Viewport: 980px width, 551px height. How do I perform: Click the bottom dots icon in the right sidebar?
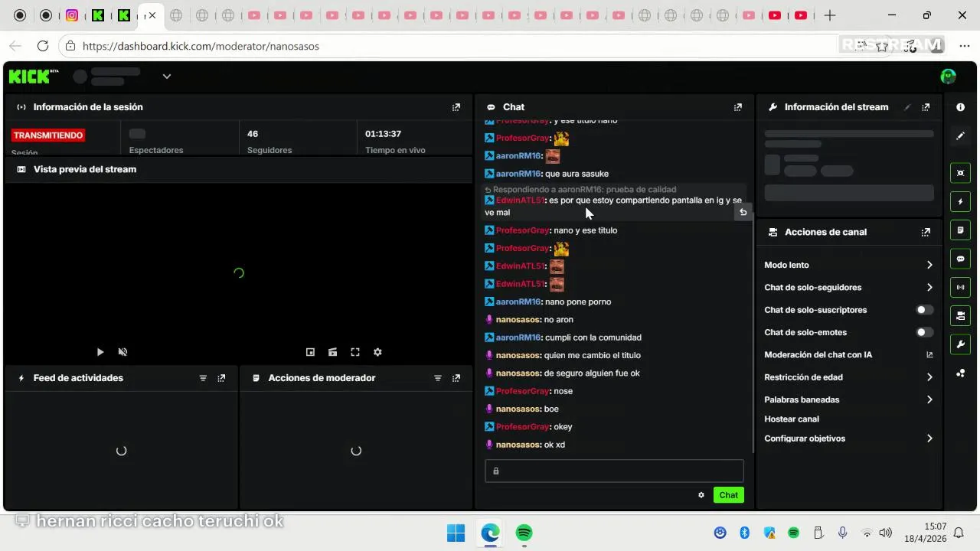point(960,373)
